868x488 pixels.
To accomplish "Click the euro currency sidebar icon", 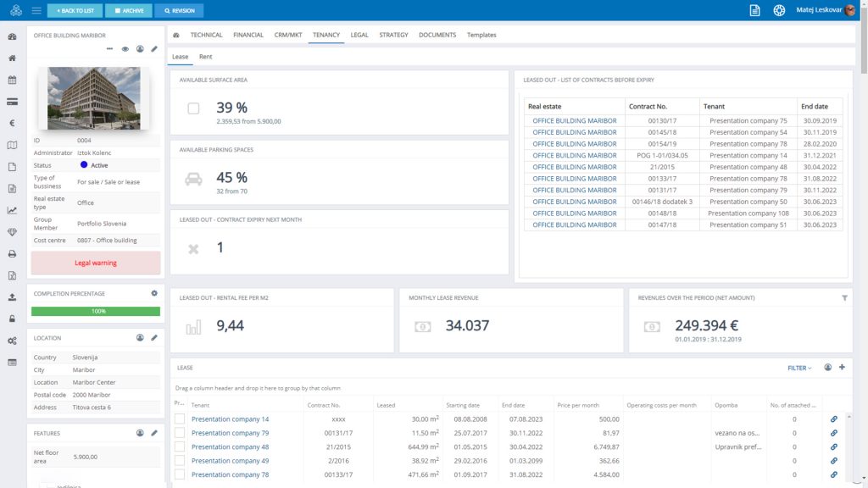I will (12, 123).
